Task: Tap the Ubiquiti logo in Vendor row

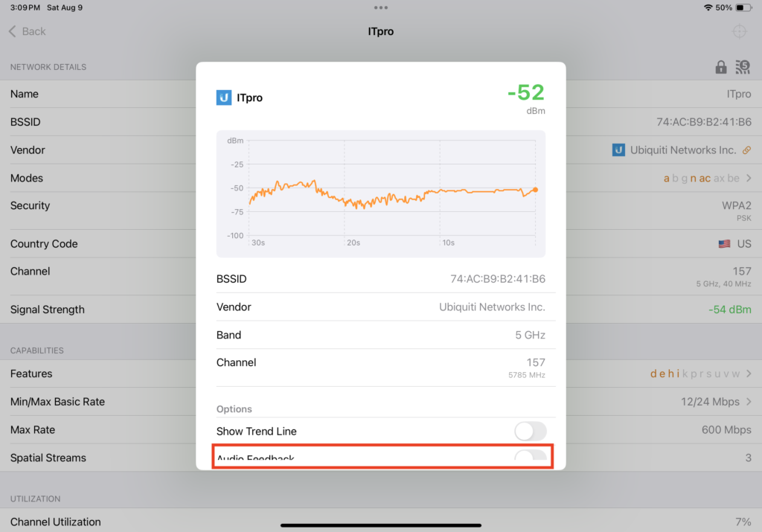Action: 618,150
